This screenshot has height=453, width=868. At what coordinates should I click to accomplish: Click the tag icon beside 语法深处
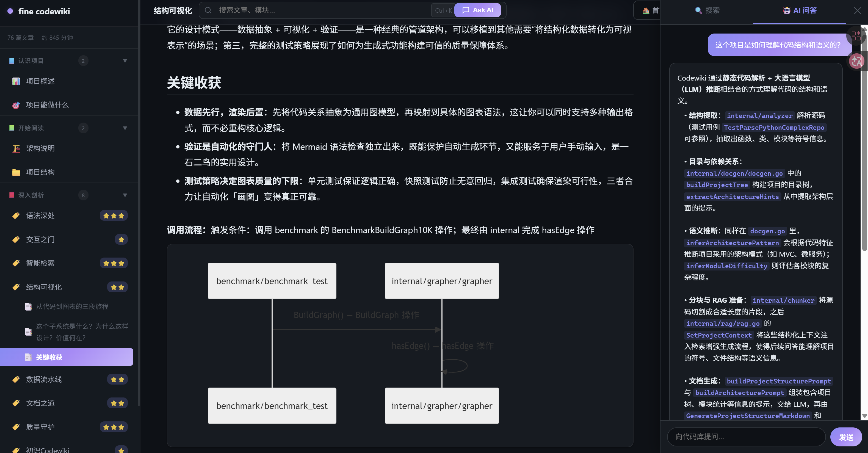(16, 216)
